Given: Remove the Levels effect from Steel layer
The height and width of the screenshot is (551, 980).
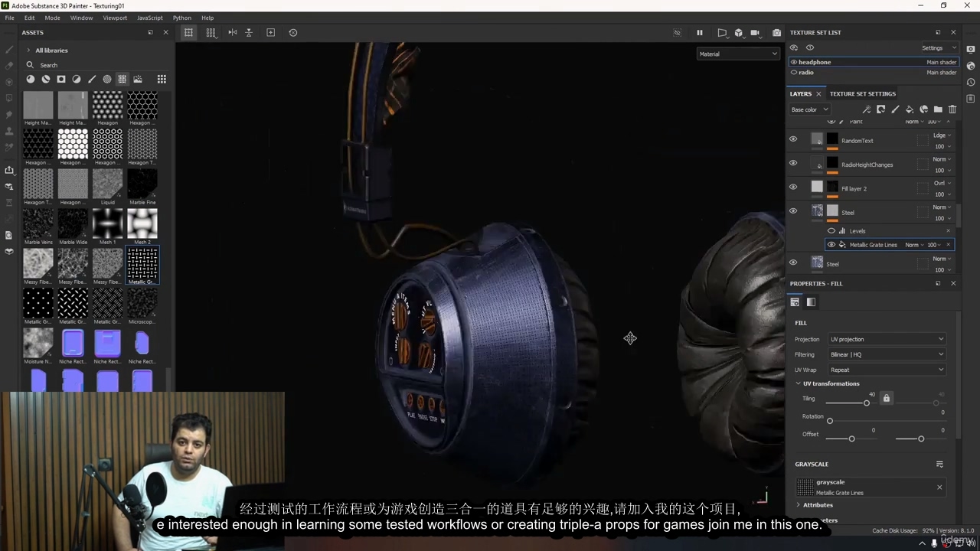Looking at the screenshot, I should pos(948,230).
